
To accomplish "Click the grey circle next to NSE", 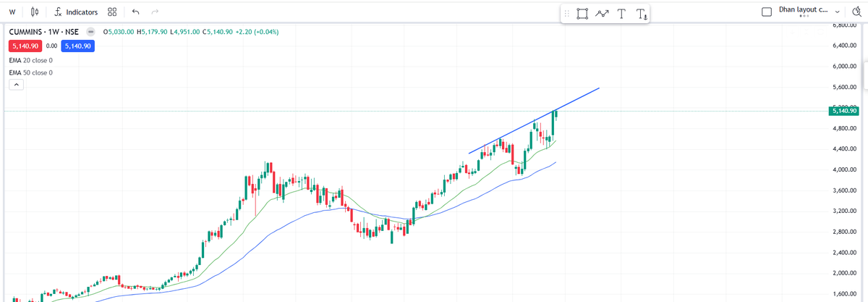I will [91, 32].
